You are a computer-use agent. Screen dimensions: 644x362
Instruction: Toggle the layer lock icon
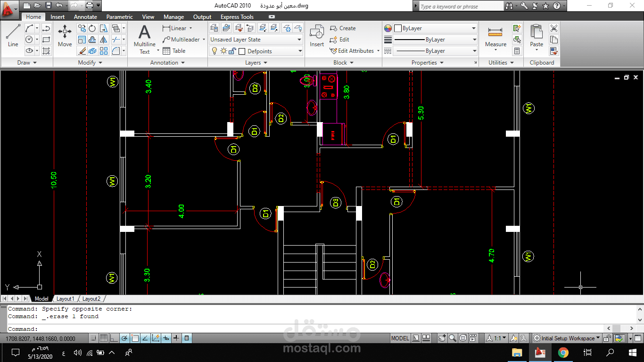pos(232,51)
